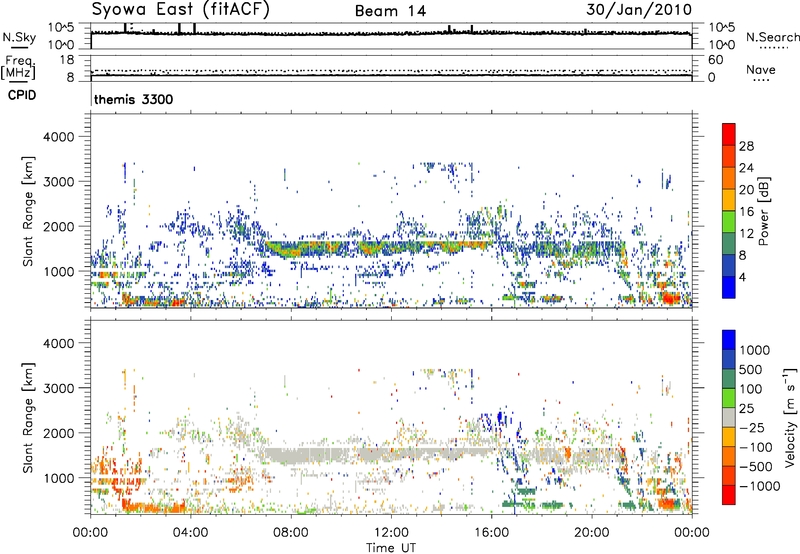800x554 pixels.
Task: Click Slant Range axis label of Velocity panel
Action: click(x=28, y=418)
